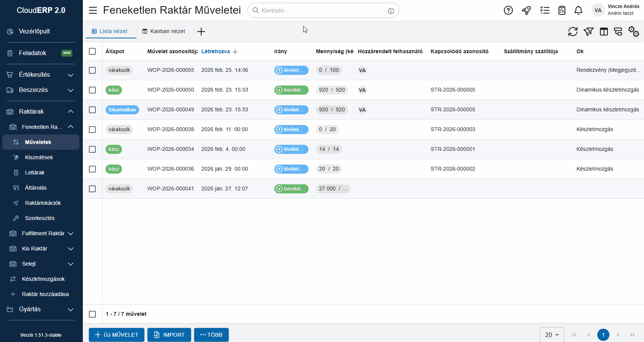Image resolution: width=644 pixels, height=342 pixels.
Task: Open Kiszedések in the sidebar
Action: click(x=39, y=157)
